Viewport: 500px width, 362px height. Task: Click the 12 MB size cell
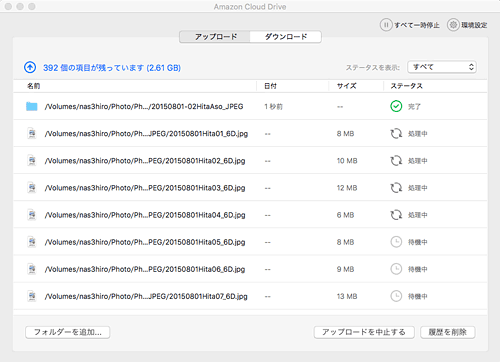pos(347,188)
